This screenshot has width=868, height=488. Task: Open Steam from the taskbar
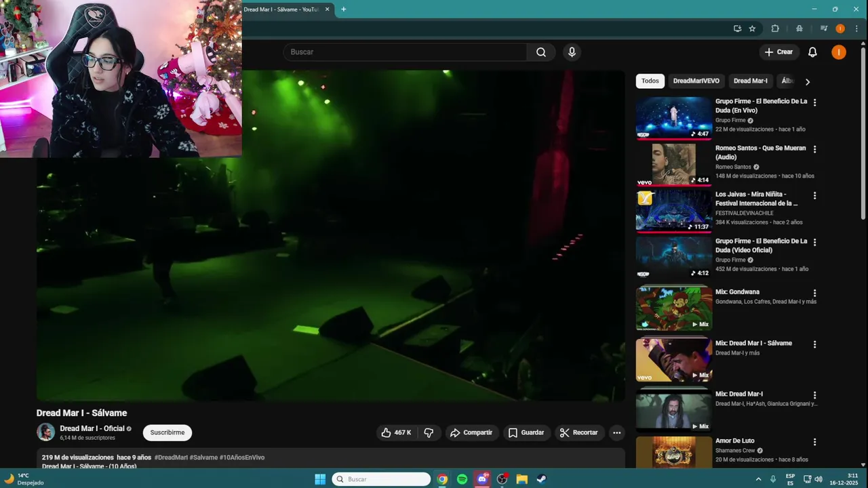pyautogui.click(x=541, y=479)
